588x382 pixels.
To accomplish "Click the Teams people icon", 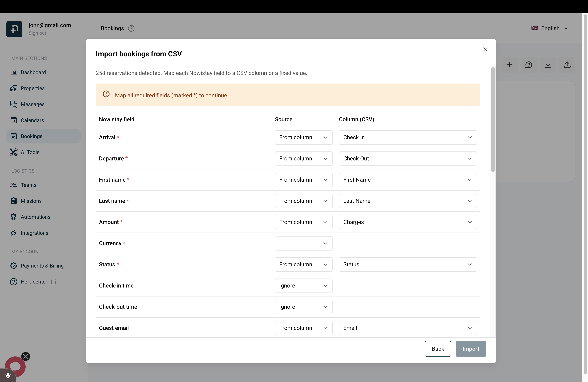I will (14, 185).
